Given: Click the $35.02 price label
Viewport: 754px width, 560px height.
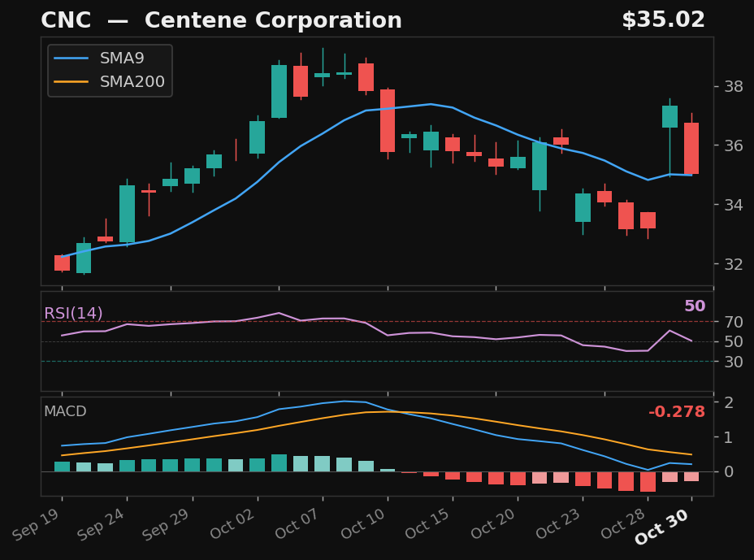Looking at the screenshot, I should (663, 20).
